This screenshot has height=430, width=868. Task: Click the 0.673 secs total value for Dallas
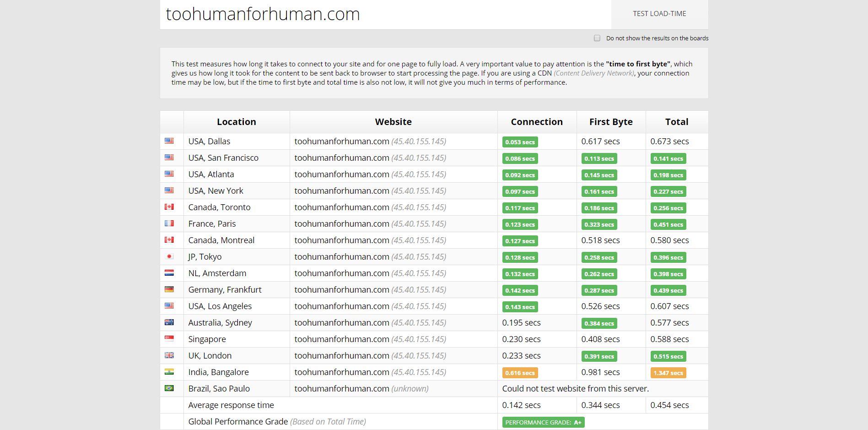(669, 142)
